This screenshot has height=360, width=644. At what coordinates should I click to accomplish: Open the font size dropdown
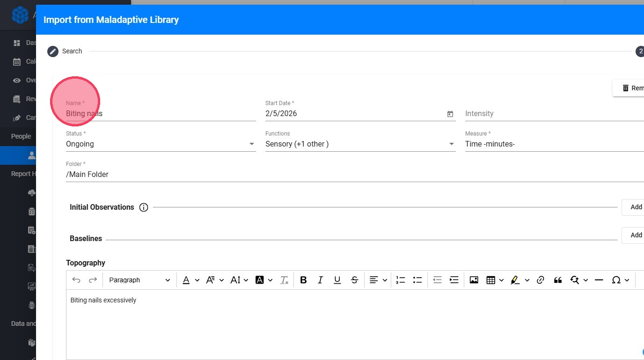point(239,280)
